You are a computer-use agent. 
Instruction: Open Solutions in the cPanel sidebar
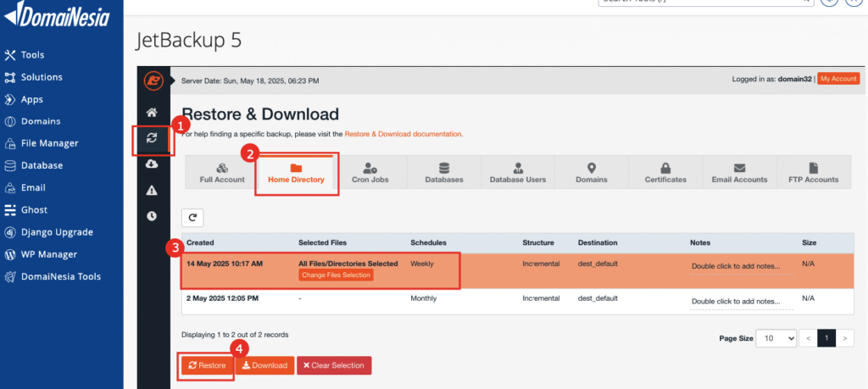tap(34, 77)
